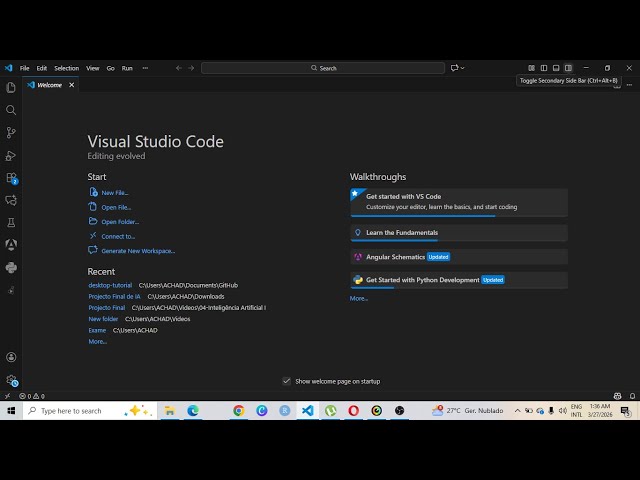
Task: Open Angular Schematics walkthrough
Action: click(459, 257)
